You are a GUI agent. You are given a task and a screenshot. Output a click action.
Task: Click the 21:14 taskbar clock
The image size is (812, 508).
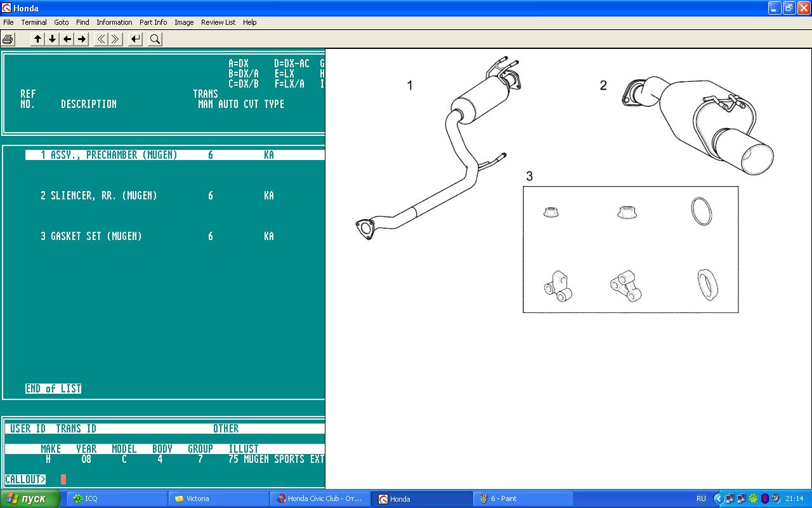coord(794,498)
